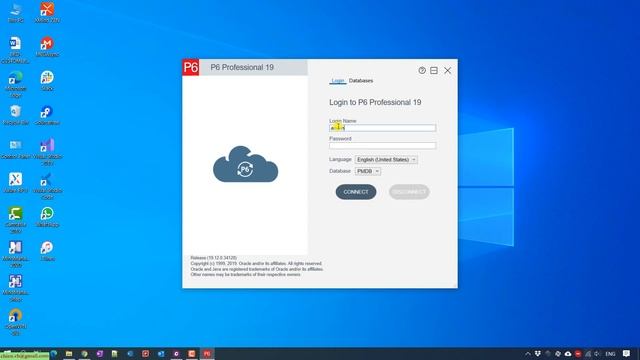Open the Database dropdown showing PMDB

pos(368,171)
